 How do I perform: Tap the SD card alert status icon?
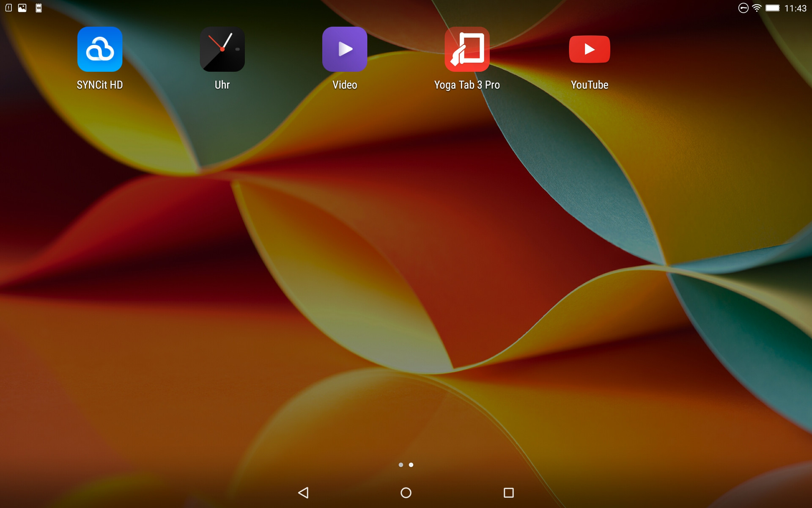8,8
